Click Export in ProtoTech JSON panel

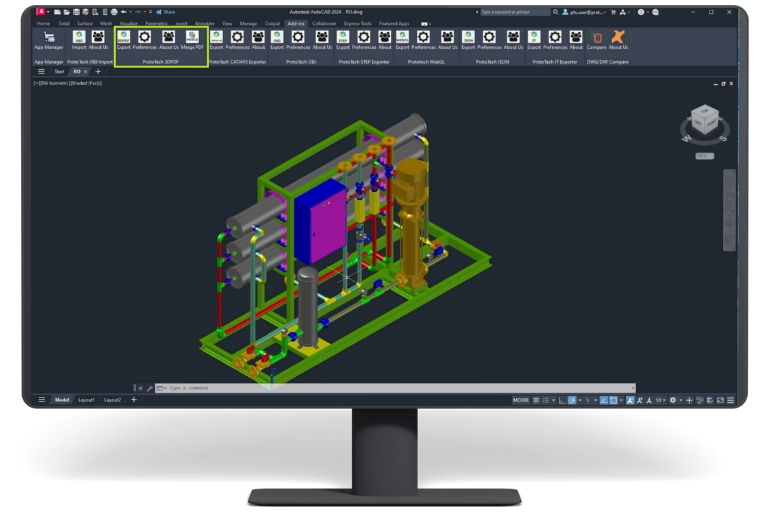point(468,40)
